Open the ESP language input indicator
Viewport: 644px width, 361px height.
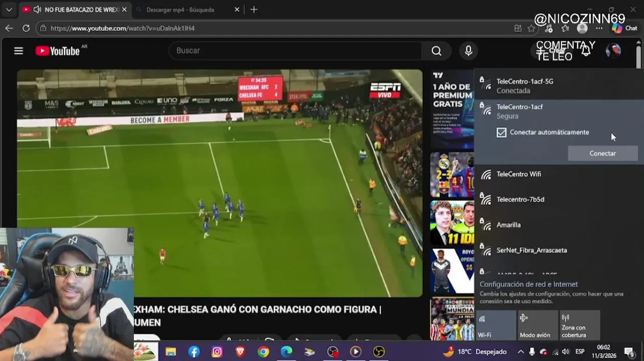tap(580, 351)
